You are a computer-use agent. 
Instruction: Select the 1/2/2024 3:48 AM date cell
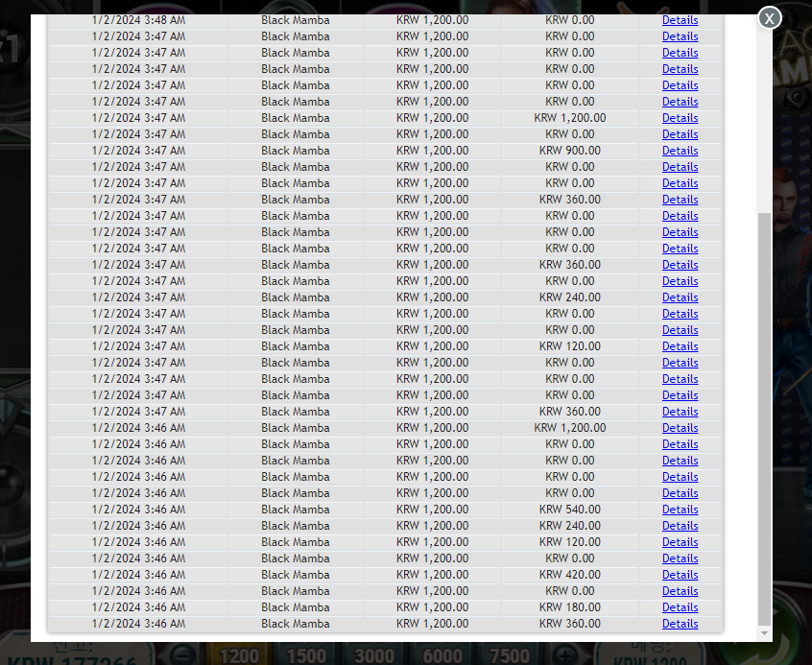click(138, 20)
